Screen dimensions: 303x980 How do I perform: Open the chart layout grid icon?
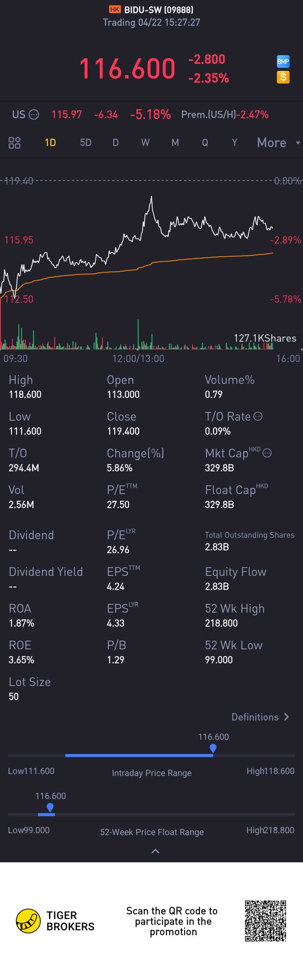coord(15,143)
